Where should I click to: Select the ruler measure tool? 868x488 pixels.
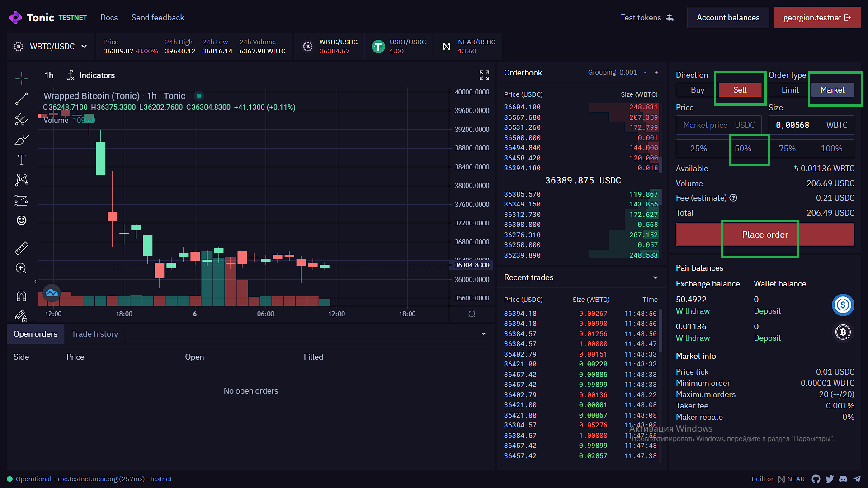pos(21,248)
